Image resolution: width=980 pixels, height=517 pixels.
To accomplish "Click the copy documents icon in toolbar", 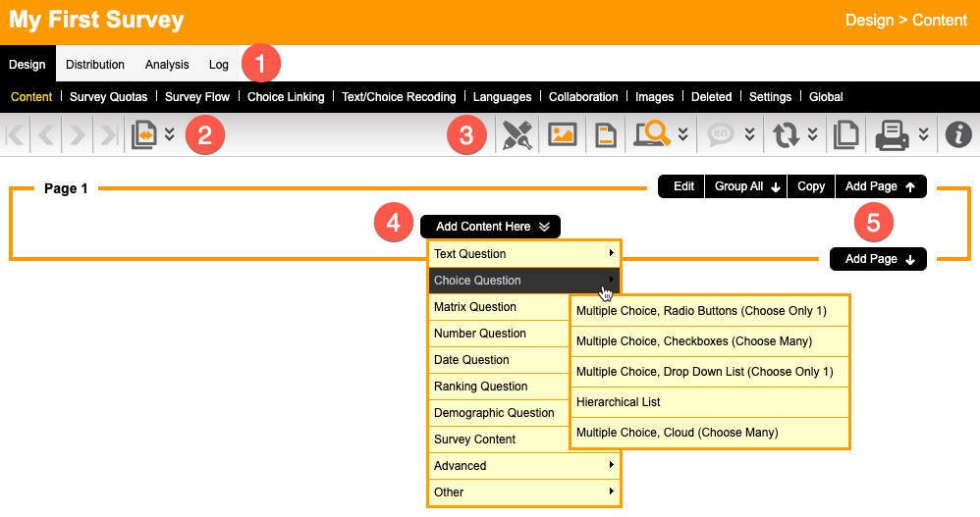I will coord(844,135).
